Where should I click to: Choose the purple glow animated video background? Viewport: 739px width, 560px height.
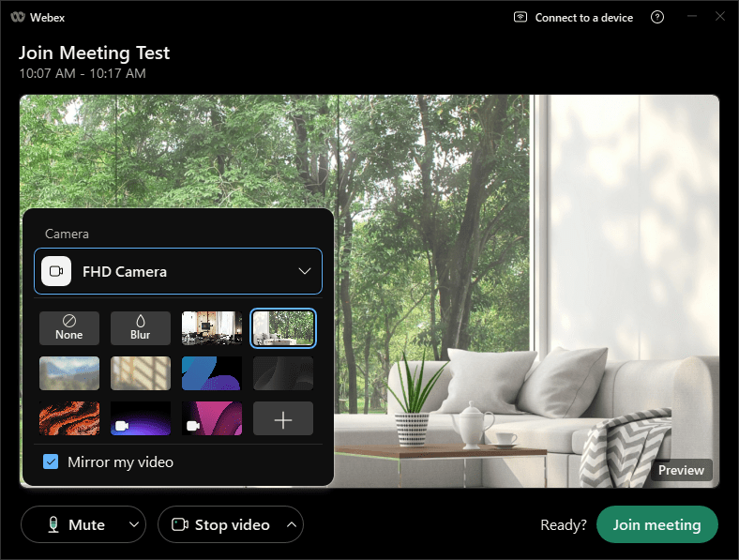click(x=141, y=418)
